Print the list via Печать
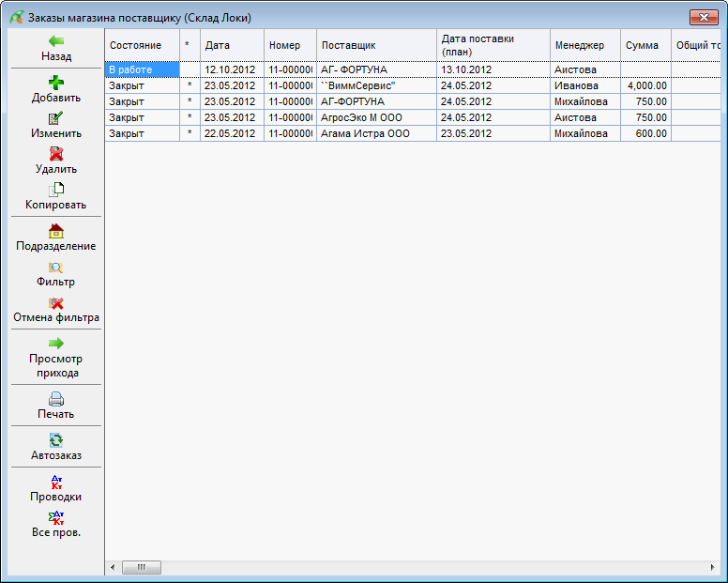Screen dimensions: 728x583 click(x=56, y=399)
